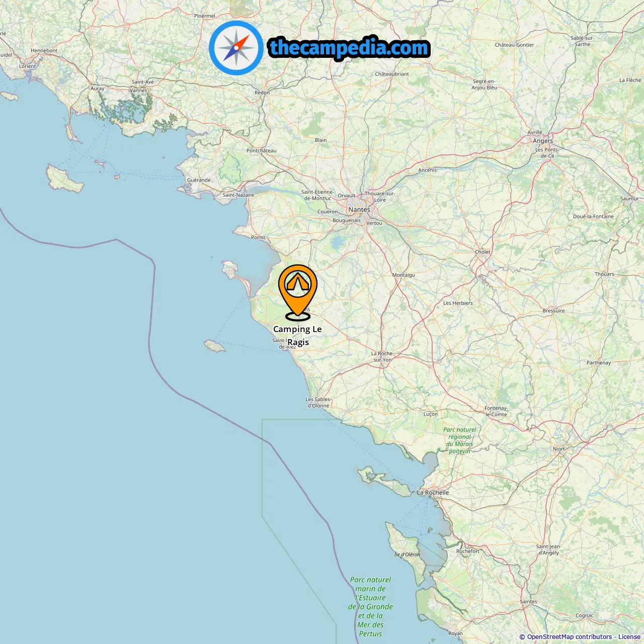Open the License link
The height and width of the screenshot is (644, 644).
(629, 637)
